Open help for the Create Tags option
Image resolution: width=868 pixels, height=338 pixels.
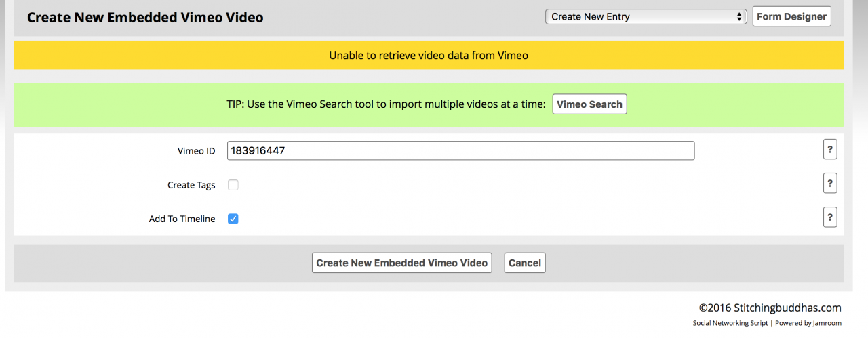click(x=829, y=183)
